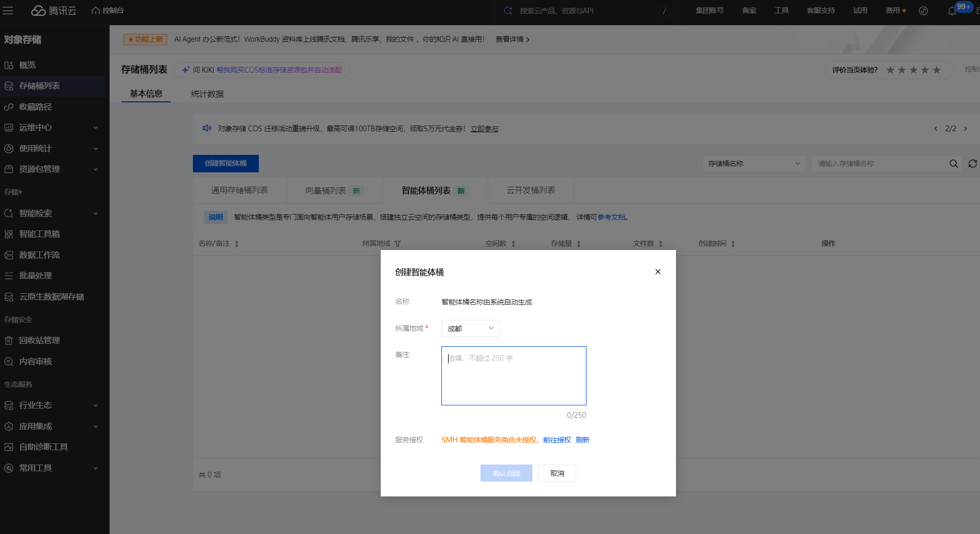Viewport: 980px width, 534px height.
Task: Click 取消 in the dialog
Action: tap(557, 473)
